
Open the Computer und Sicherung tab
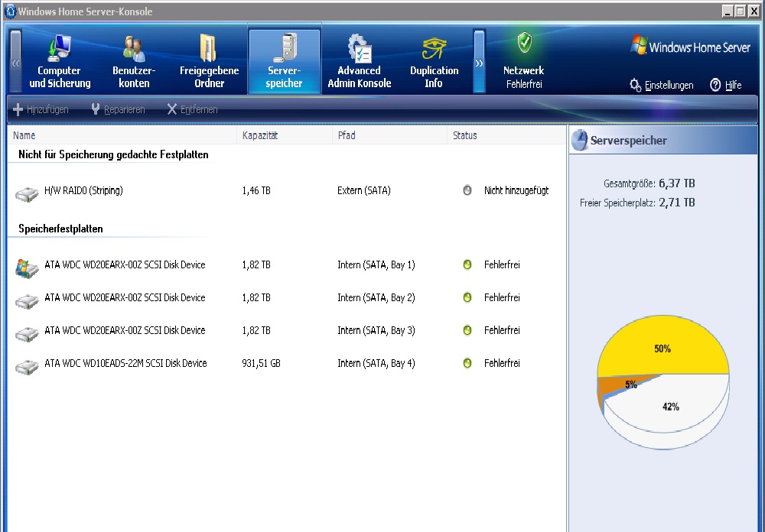coord(60,62)
